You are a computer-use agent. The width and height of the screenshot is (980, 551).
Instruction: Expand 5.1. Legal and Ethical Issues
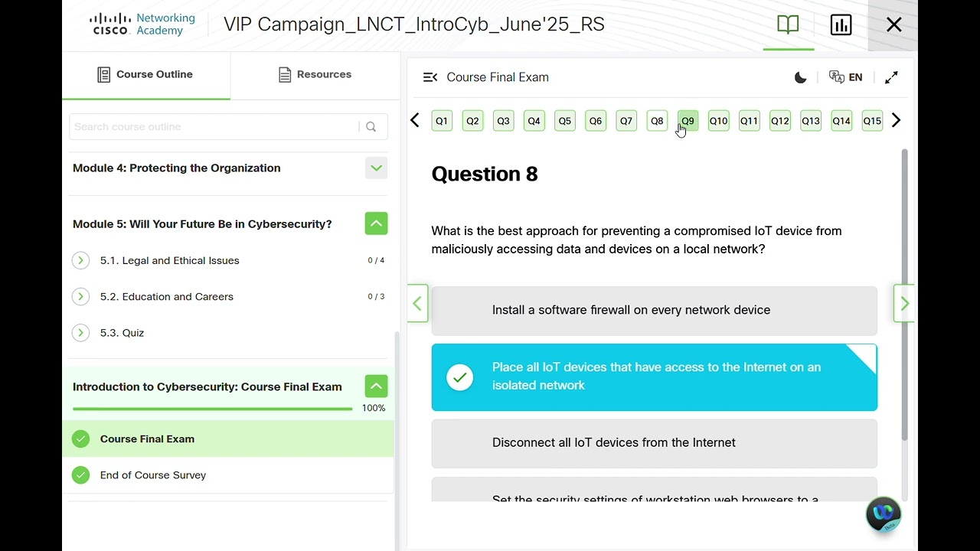coord(80,261)
